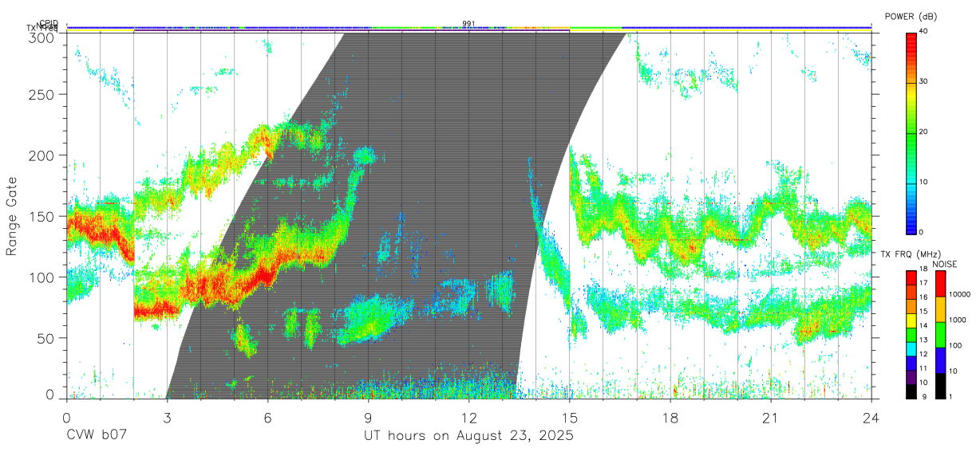Click the green swatch of the TX FRQ scale
This screenshot has width=980, height=452.
[x=911, y=334]
